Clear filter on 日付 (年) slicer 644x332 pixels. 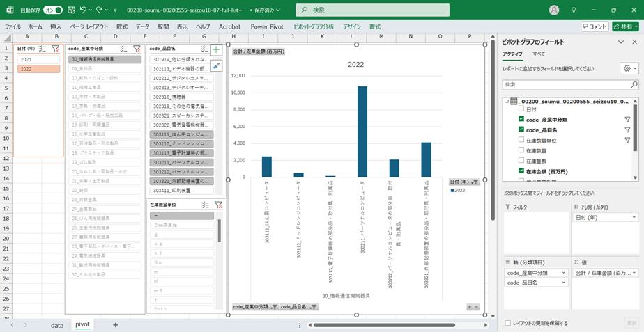coord(55,49)
